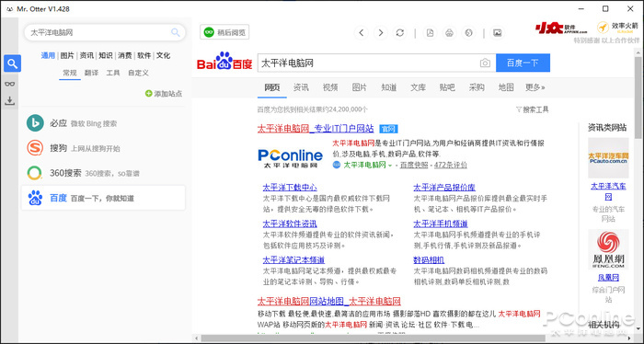644x344 pixels.
Task: Click the sidebar search magnifier icon
Action: click(x=12, y=63)
